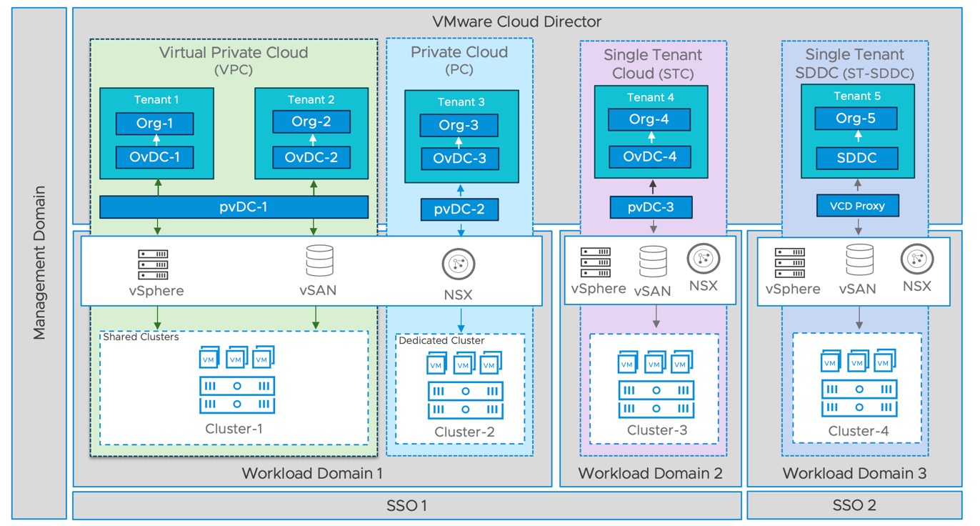Click the vSphere server icon in Workload Domain 3
The height and width of the screenshot is (526, 980).
point(790,262)
